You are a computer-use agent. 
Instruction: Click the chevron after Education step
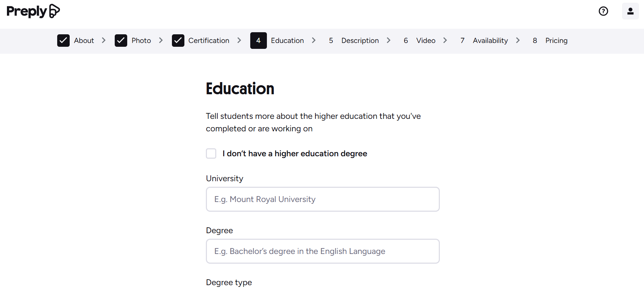314,41
